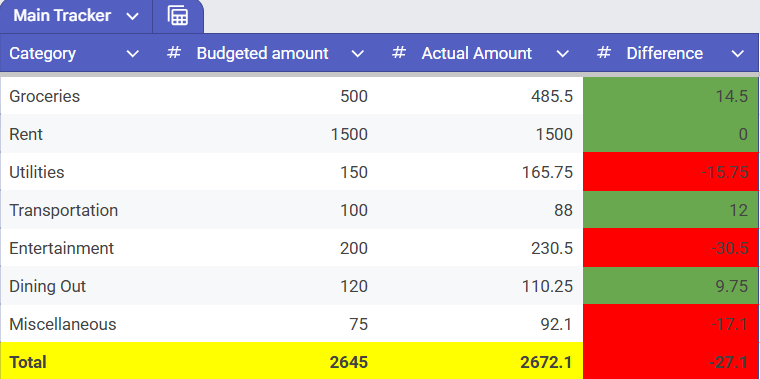760x379 pixels.
Task: Open the calculator table icon tab
Action: (178, 16)
